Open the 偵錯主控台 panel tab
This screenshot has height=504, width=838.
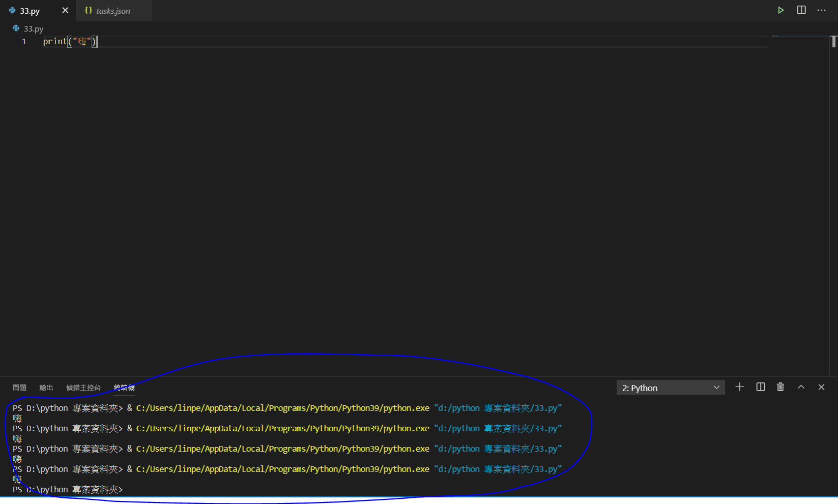(84, 387)
